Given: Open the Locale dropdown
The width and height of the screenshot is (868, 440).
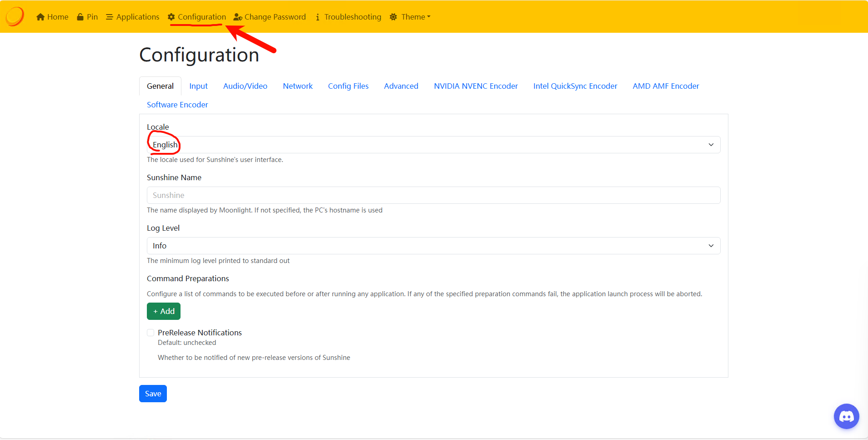Looking at the screenshot, I should pyautogui.click(x=433, y=145).
